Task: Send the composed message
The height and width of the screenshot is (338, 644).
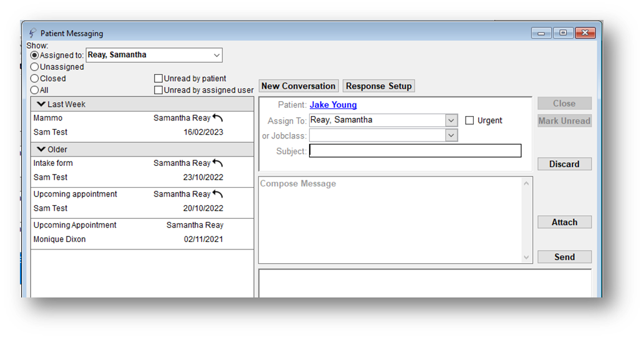Action: (564, 257)
